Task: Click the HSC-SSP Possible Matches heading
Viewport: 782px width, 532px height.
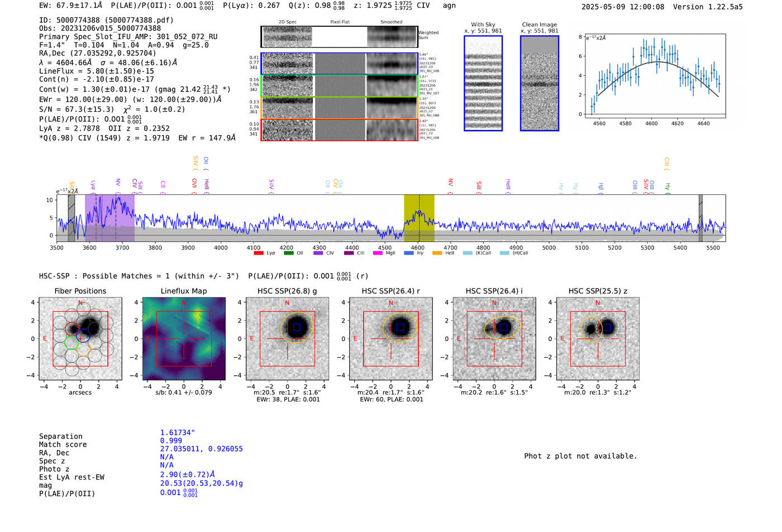Action: [139, 276]
